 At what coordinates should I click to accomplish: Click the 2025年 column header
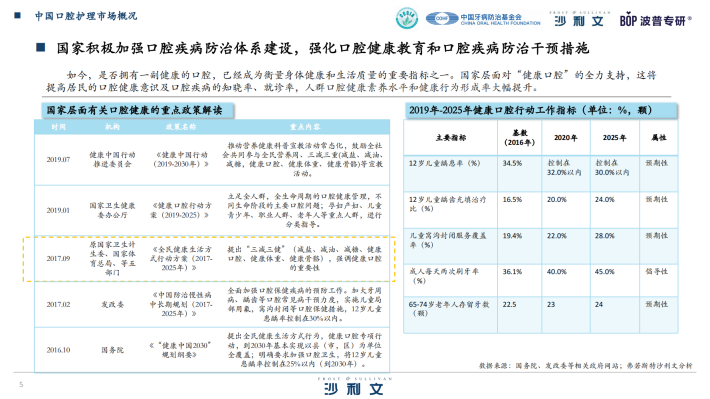tap(614, 138)
